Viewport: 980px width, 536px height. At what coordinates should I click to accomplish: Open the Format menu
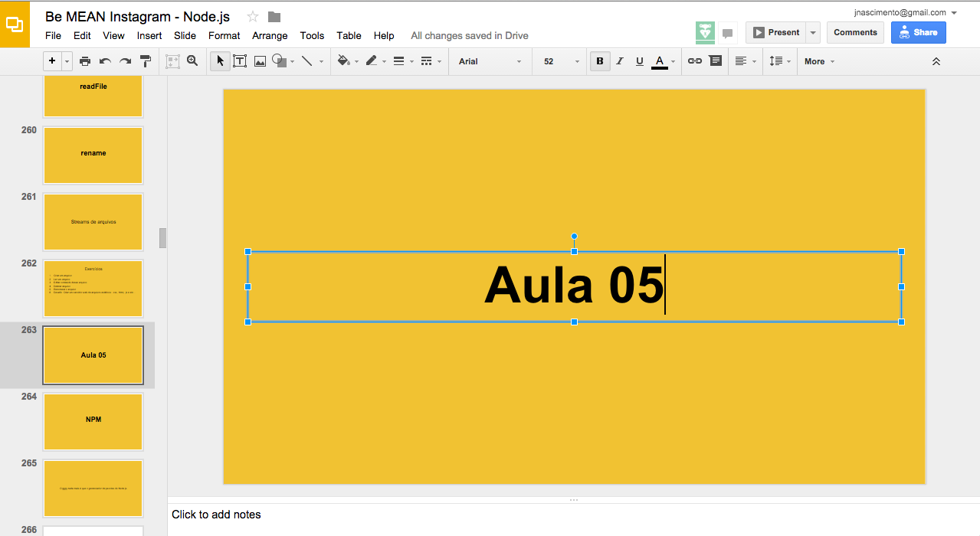pos(224,35)
